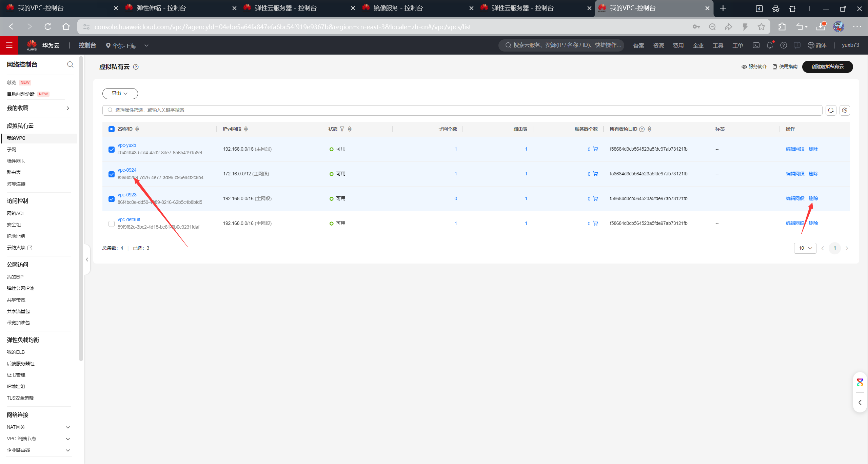Click 删除 link for vpc-0923
The image size is (868, 464).
(813, 198)
